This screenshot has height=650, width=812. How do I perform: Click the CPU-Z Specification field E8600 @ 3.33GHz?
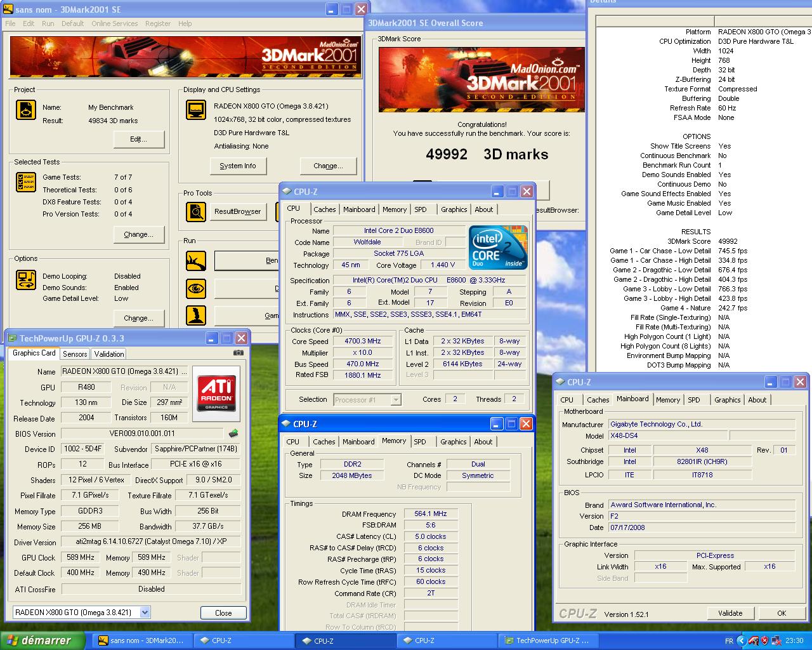[429, 280]
